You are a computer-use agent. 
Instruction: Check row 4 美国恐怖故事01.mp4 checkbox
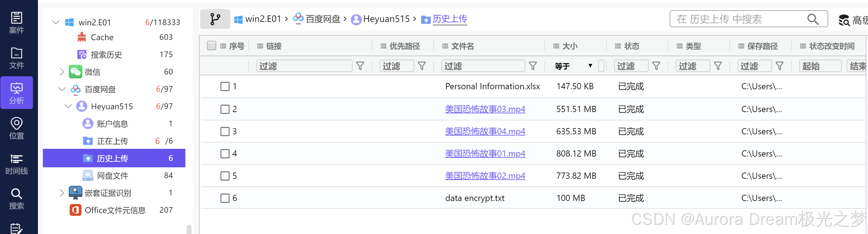click(225, 154)
